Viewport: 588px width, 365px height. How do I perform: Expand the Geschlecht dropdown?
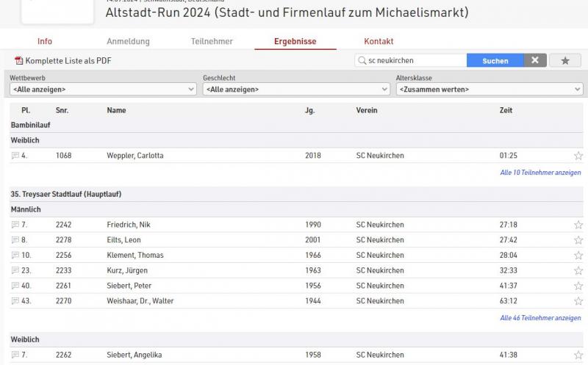point(296,89)
